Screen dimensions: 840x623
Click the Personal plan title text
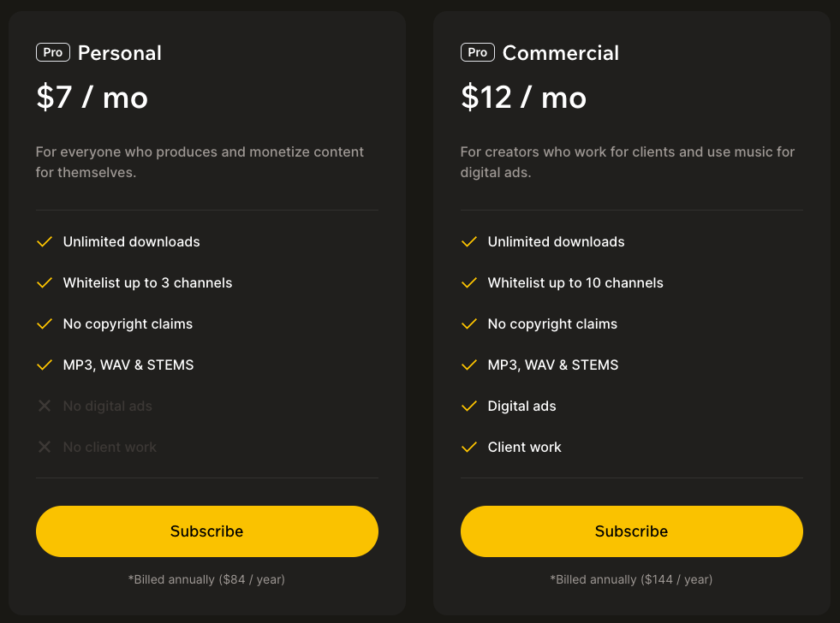(120, 53)
